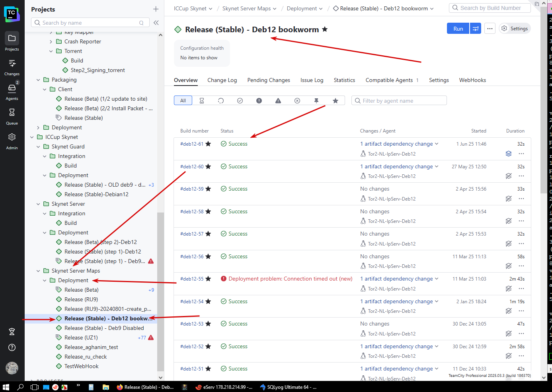This screenshot has width=552, height=392.
Task: Click warning icon next to Release (UZ1)
Action: [151, 337]
